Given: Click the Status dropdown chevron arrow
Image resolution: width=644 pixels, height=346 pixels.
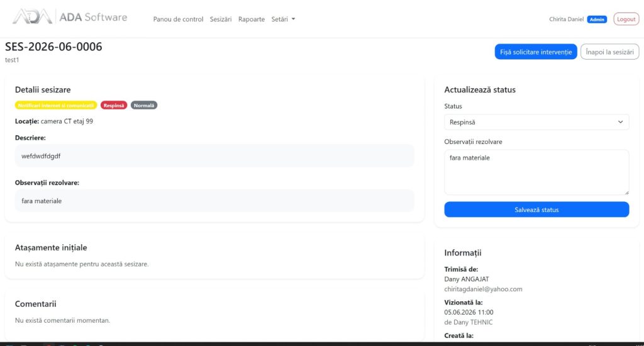Looking at the screenshot, I should pos(620,122).
